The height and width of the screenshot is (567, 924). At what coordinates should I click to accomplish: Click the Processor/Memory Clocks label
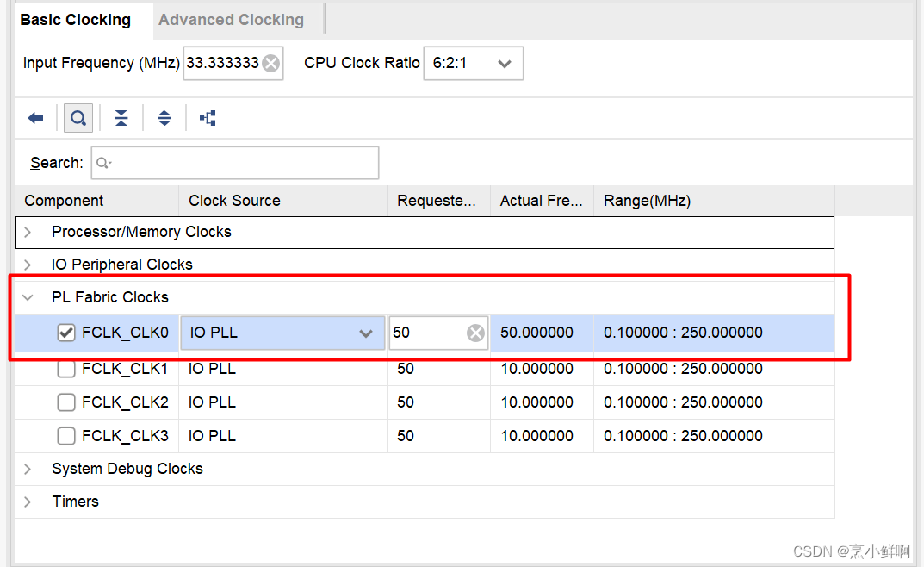[141, 232]
